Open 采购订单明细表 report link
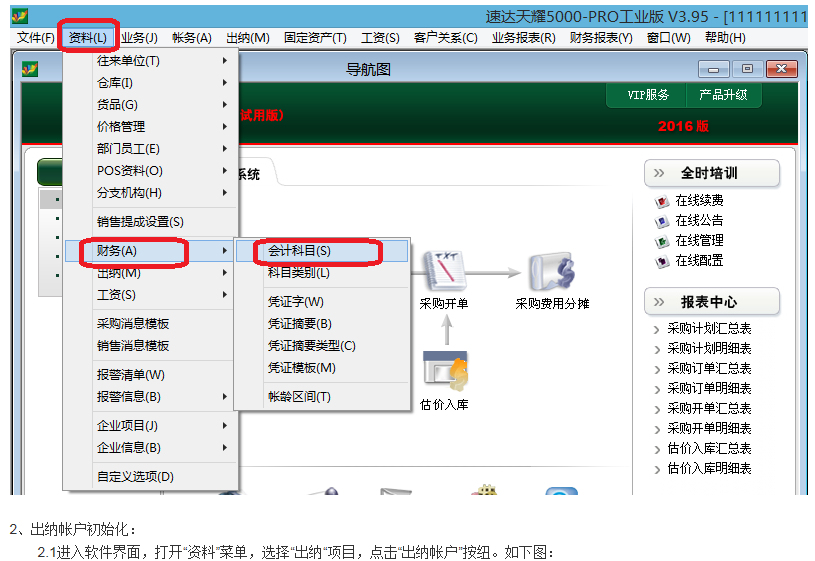815x561 pixels. tap(709, 388)
